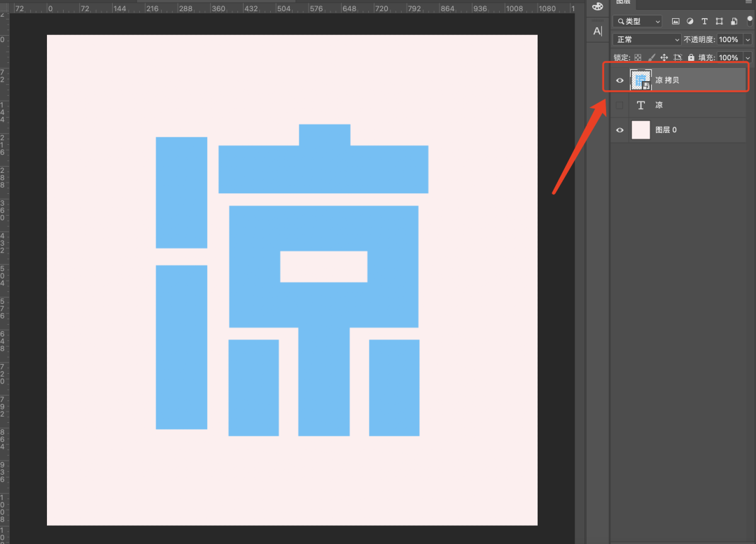Click the pink hole inside the character

coord(323,267)
